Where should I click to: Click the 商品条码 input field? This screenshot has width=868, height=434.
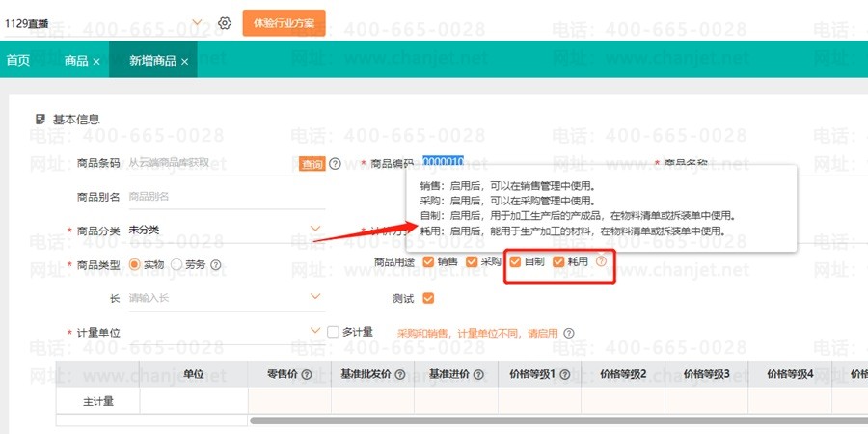pos(212,163)
